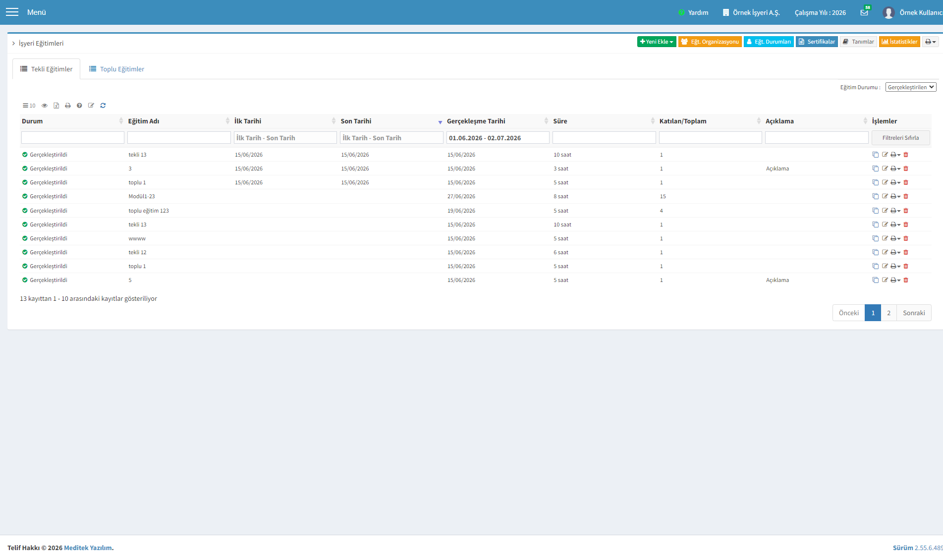Open the mail notifications icon

pos(864,12)
